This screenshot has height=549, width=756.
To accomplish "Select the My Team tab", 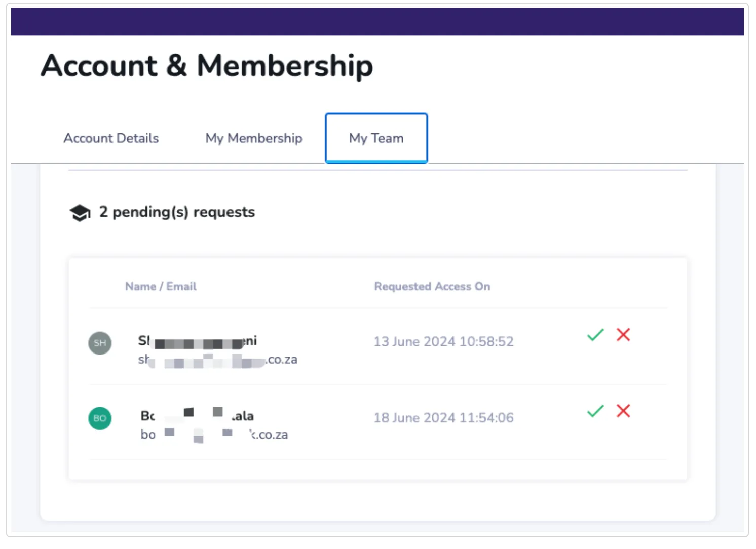I will [376, 138].
